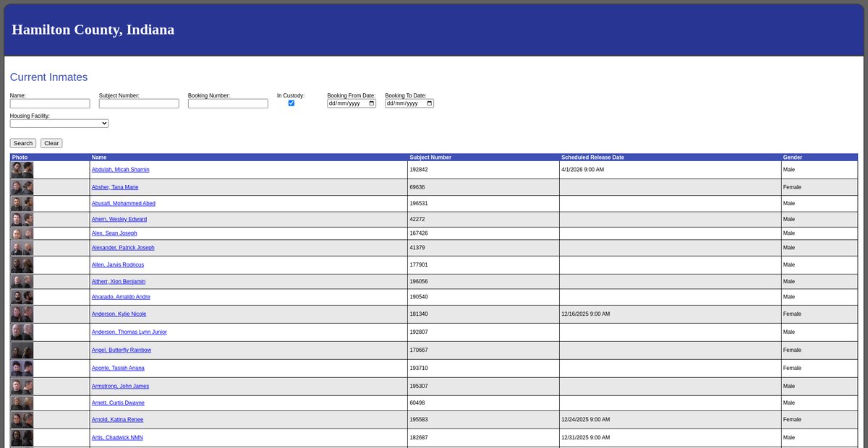868x448 pixels.
Task: Click subject number 170667
Action: click(x=419, y=350)
